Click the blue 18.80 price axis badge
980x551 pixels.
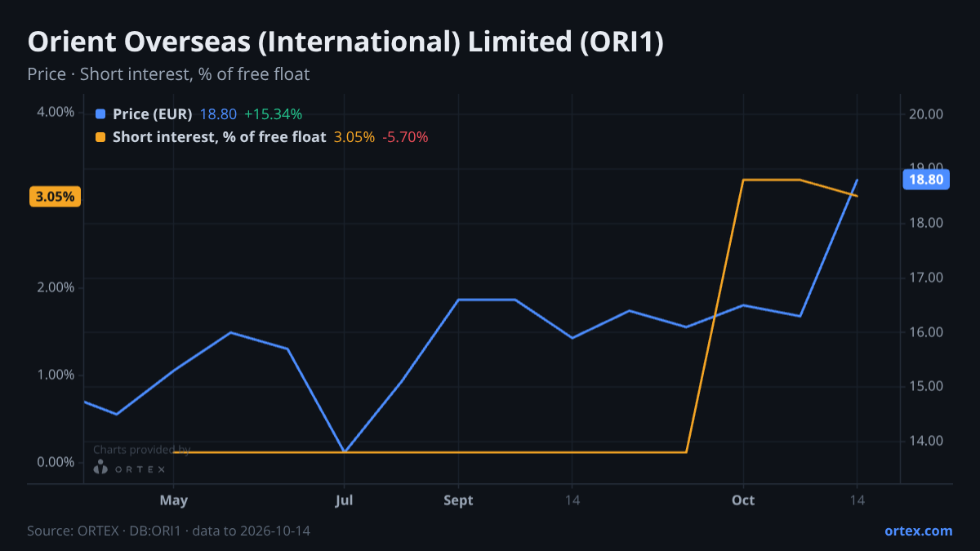coord(926,180)
